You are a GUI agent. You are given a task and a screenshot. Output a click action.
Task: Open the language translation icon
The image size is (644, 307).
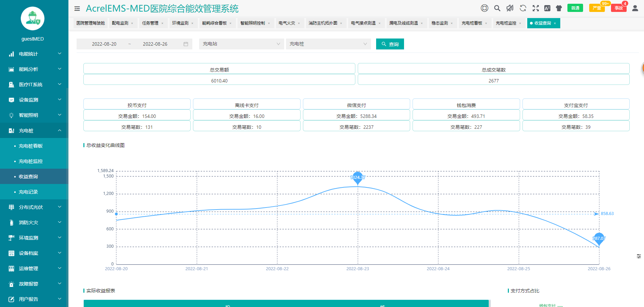click(547, 7)
